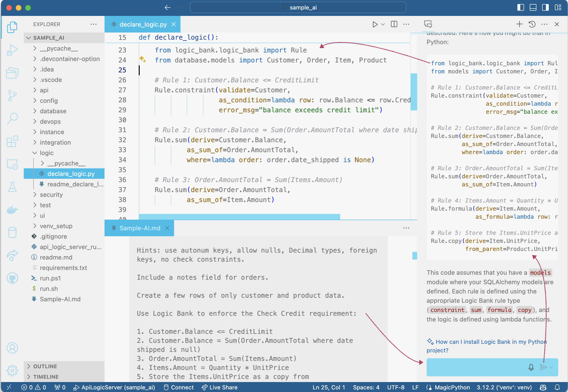Expand the OUTLINE section

coord(45,366)
